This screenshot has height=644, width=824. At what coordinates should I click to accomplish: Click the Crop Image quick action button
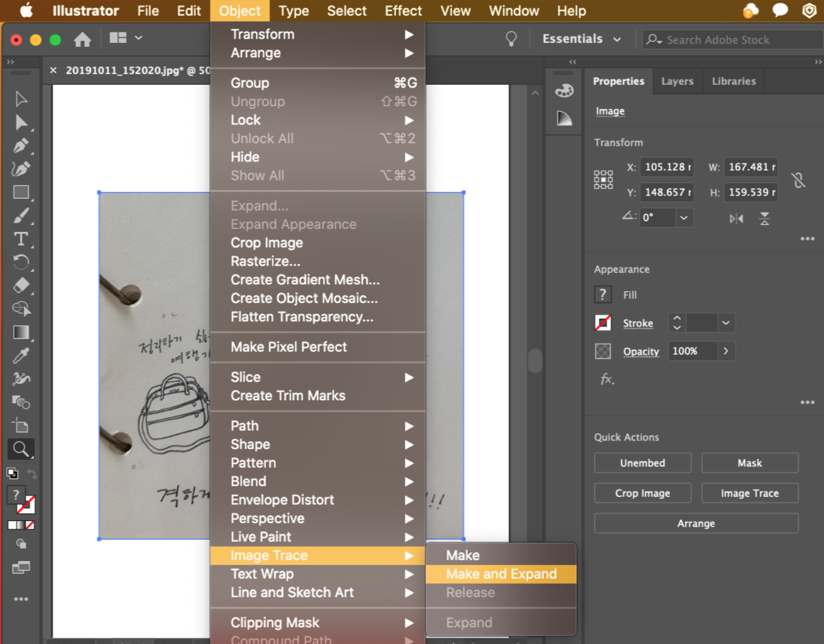(642, 493)
